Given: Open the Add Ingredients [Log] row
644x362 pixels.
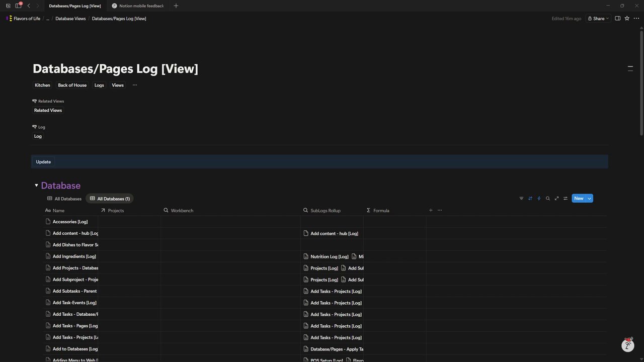Looking at the screenshot, I should (x=74, y=256).
